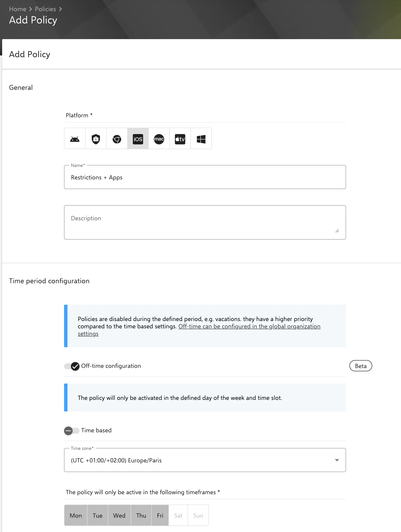Toggle the Mon day button
The image size is (401, 532).
click(x=76, y=515)
